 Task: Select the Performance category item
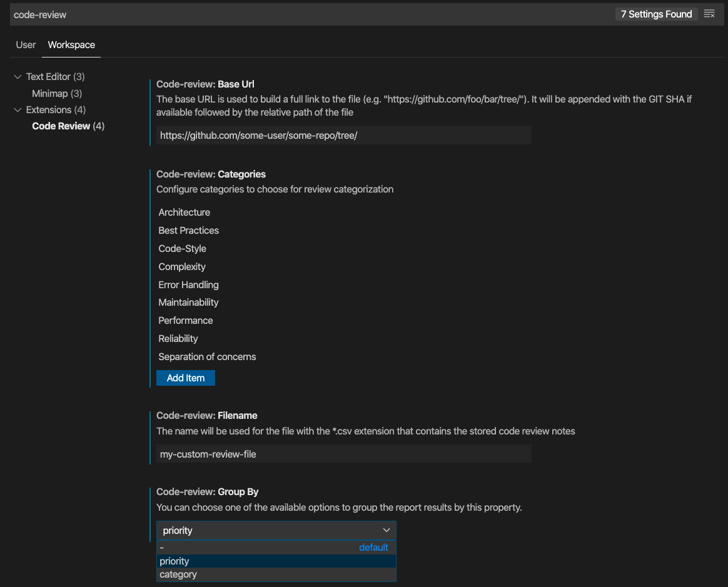point(185,321)
